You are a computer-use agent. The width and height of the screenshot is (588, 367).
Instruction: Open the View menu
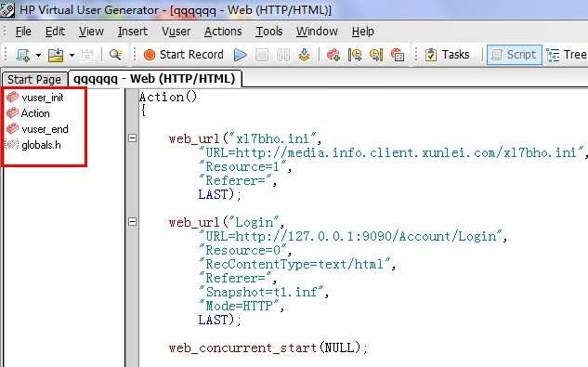coord(91,32)
